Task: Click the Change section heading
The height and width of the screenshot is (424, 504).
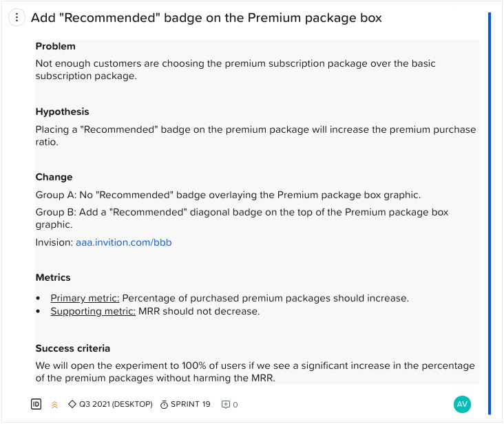Action: click(x=54, y=177)
